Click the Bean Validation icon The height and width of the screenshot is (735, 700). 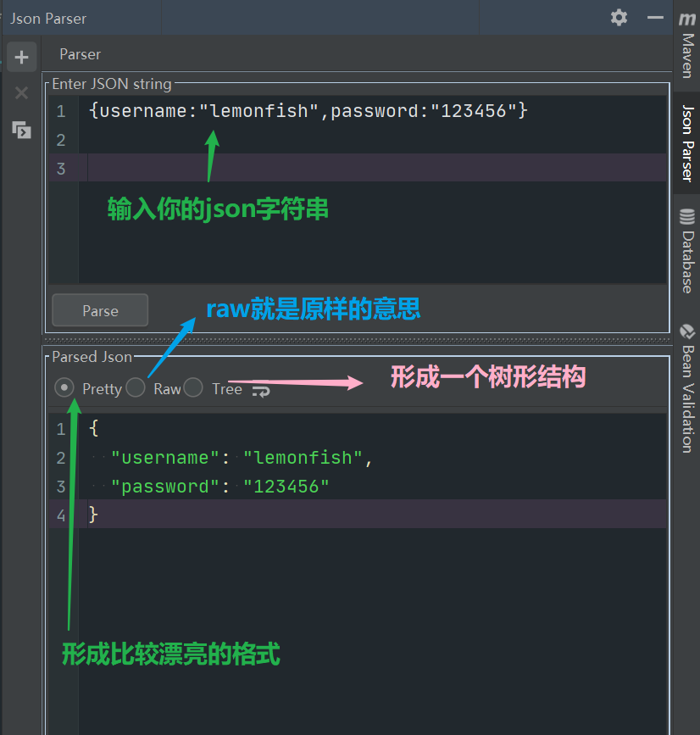click(x=687, y=331)
